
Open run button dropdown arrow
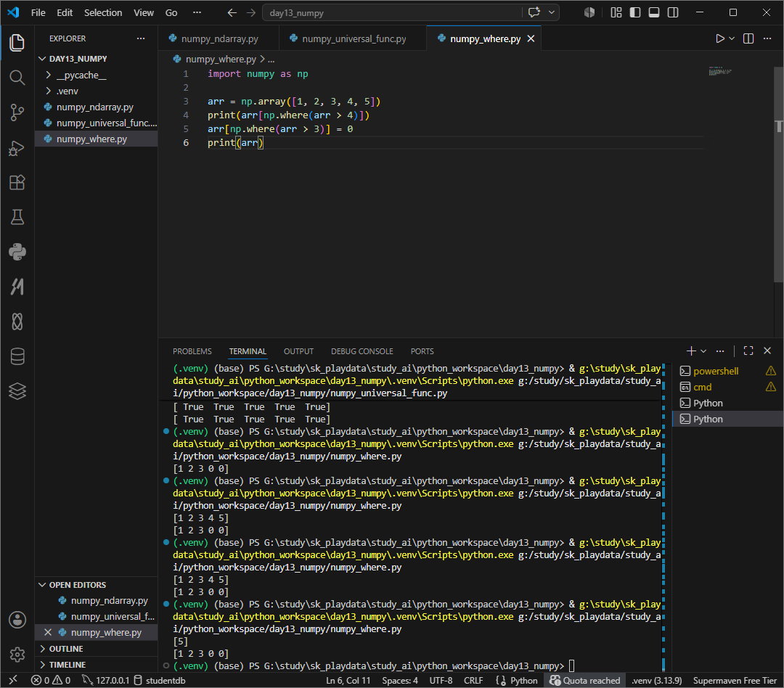[732, 38]
